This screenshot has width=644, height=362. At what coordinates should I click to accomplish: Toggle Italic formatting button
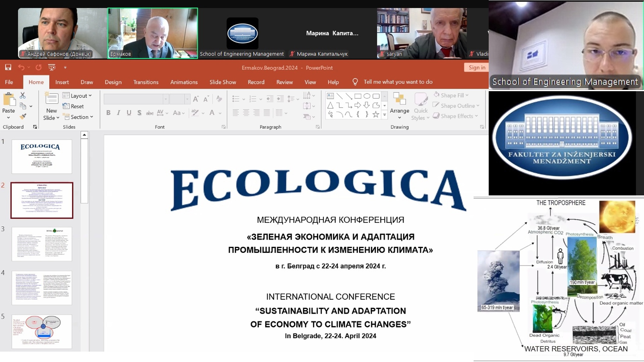click(118, 113)
